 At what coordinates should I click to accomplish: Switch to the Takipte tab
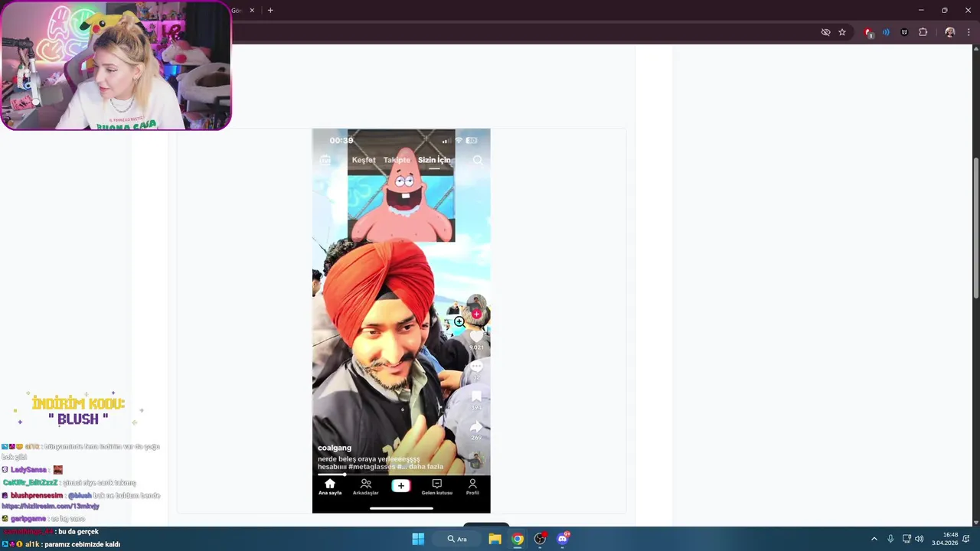click(x=397, y=160)
